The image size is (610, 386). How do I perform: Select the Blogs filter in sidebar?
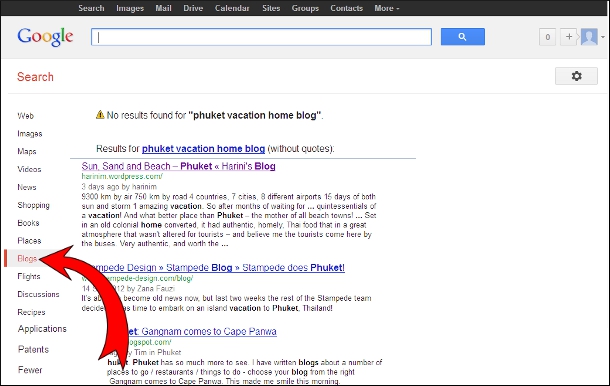tap(27, 259)
